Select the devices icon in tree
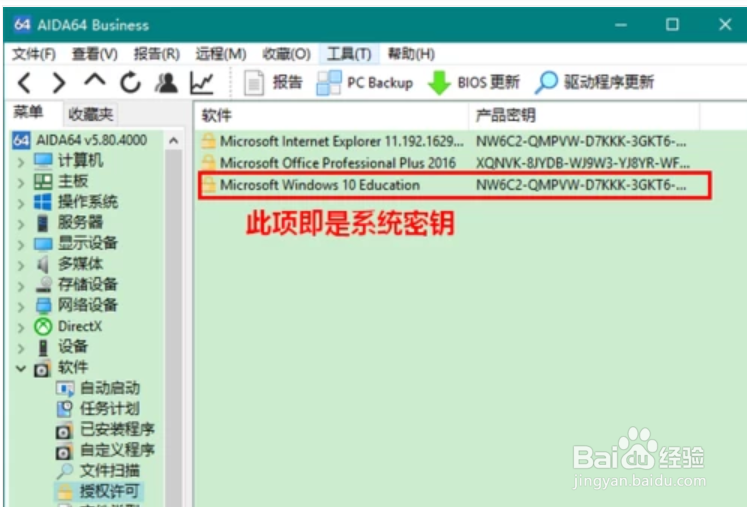747x507 pixels. pos(43,347)
